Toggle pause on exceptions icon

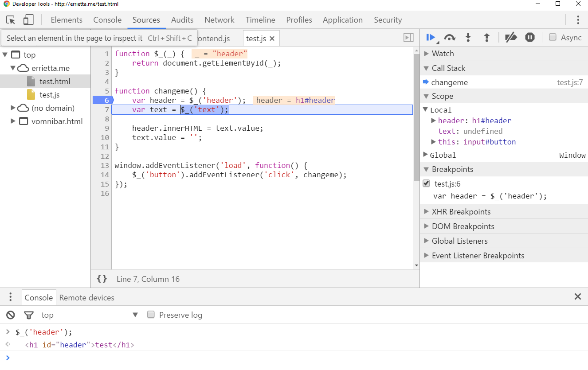[530, 38]
